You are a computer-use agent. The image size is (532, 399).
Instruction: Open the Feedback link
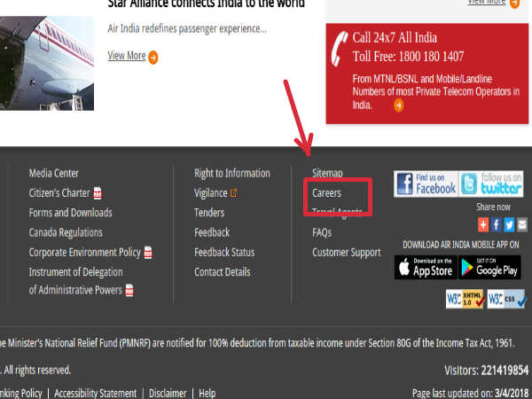pos(212,232)
